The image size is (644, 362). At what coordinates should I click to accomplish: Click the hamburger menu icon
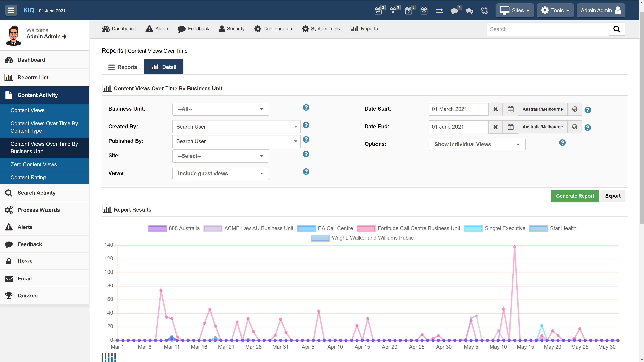(11, 10)
